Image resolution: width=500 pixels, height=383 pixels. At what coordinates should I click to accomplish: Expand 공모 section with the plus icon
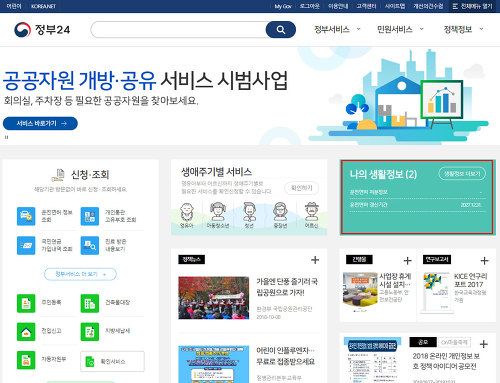click(483, 344)
